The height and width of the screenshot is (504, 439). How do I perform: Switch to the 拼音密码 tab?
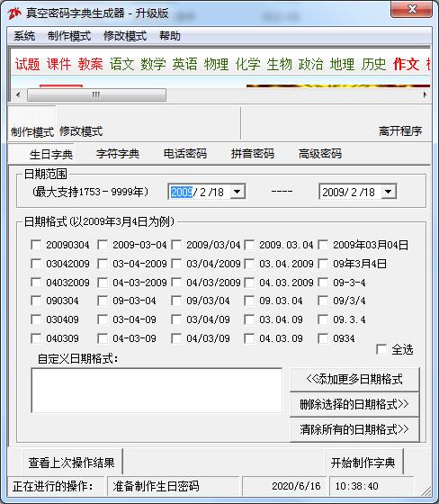coord(253,154)
